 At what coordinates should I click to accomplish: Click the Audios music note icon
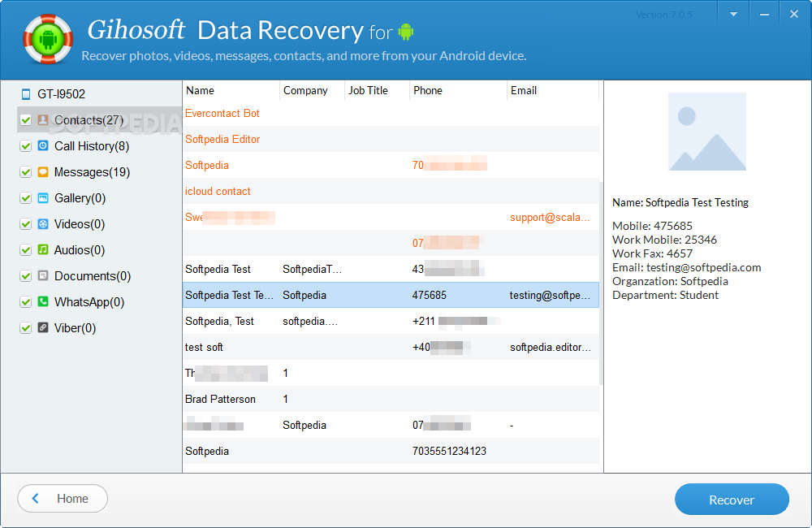point(43,249)
